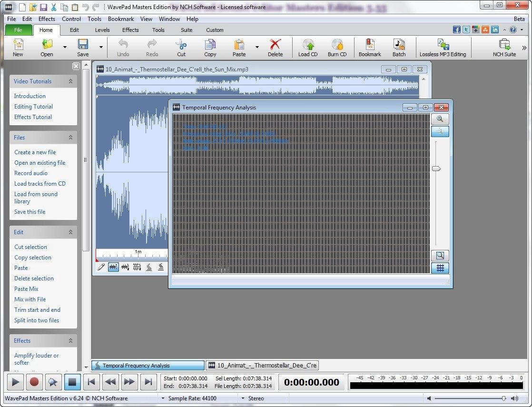
Task: Click the Copy icon in ribbon
Action: click(210, 48)
